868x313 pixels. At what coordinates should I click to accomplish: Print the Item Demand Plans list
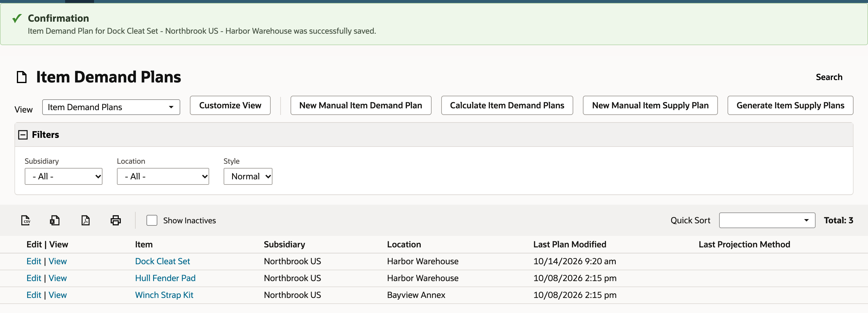tap(115, 220)
